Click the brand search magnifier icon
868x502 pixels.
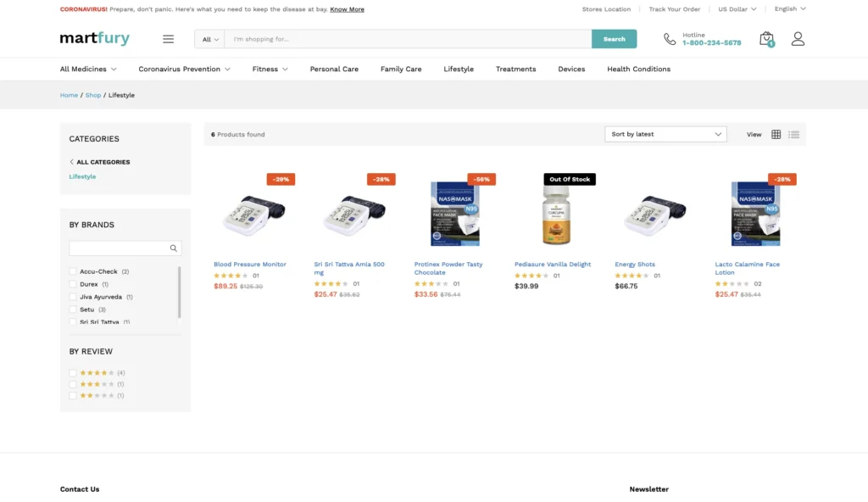point(174,248)
